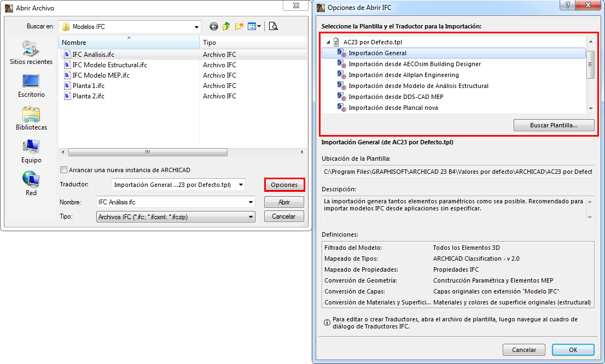Open the Tipo file type dropdown
605x364 pixels.
point(176,216)
